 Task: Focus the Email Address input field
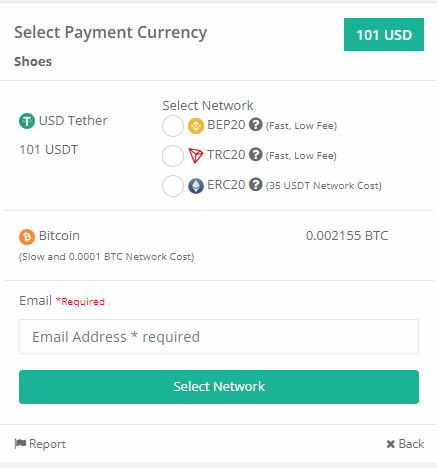click(219, 336)
